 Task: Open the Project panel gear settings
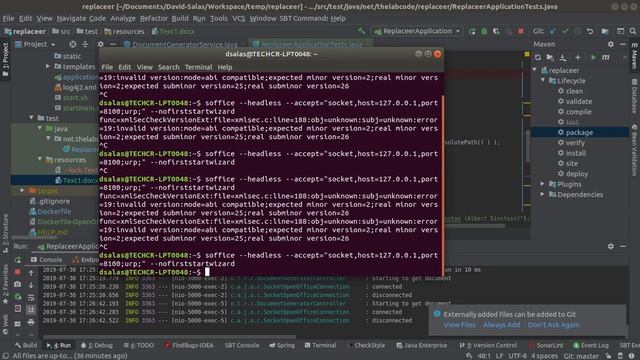coord(100,44)
